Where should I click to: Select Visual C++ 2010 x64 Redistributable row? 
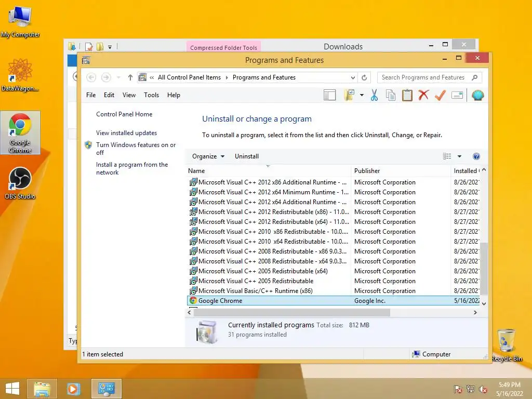(x=334, y=242)
